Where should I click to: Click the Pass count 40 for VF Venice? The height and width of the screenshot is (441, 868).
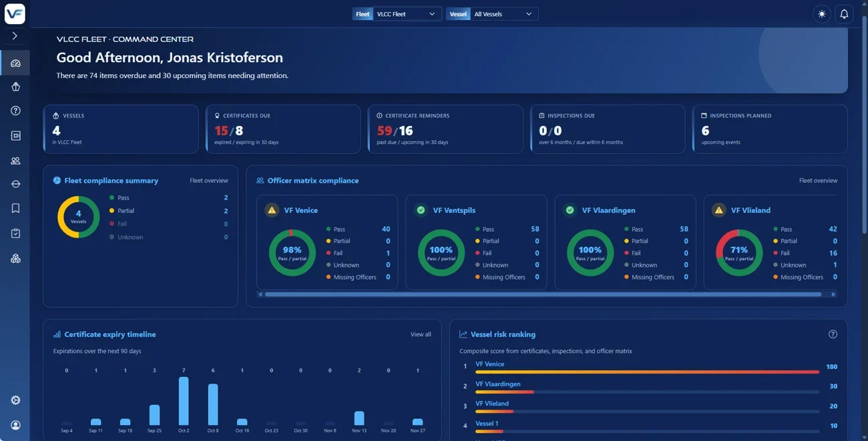pyautogui.click(x=386, y=230)
